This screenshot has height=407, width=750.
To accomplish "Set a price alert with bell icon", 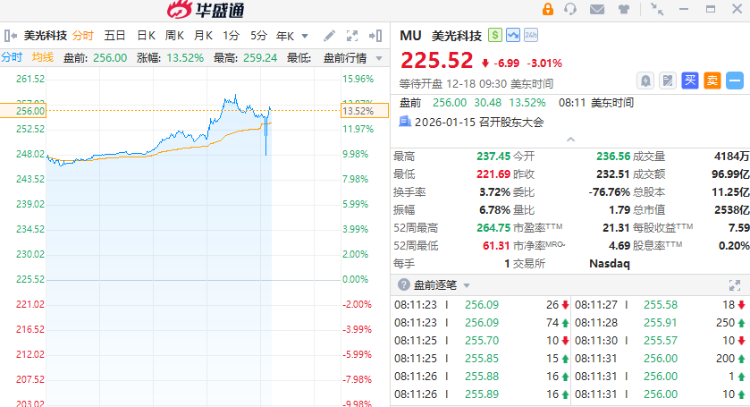I will tap(645, 80).
